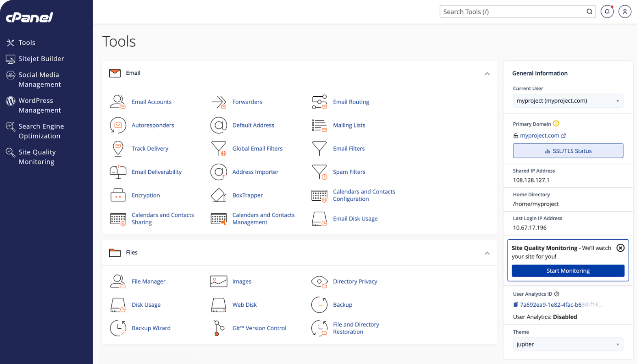Click the cPanel logo

tap(29, 17)
